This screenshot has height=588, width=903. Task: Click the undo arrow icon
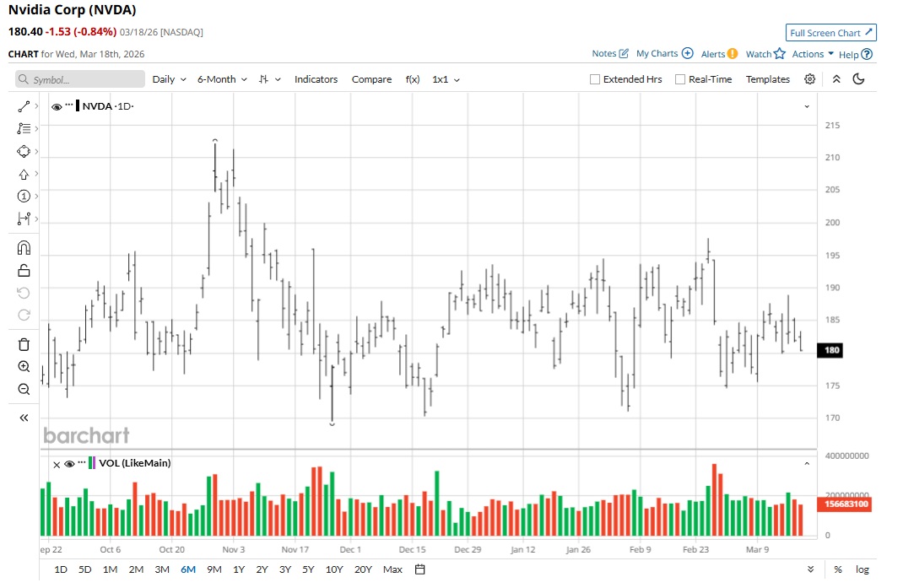(x=24, y=293)
